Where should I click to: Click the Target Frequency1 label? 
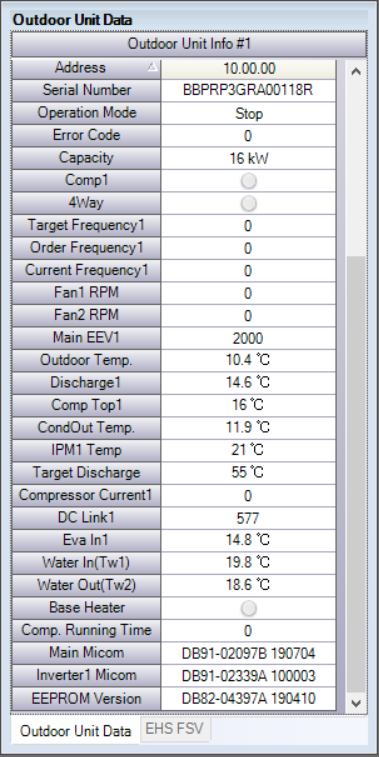[86, 225]
